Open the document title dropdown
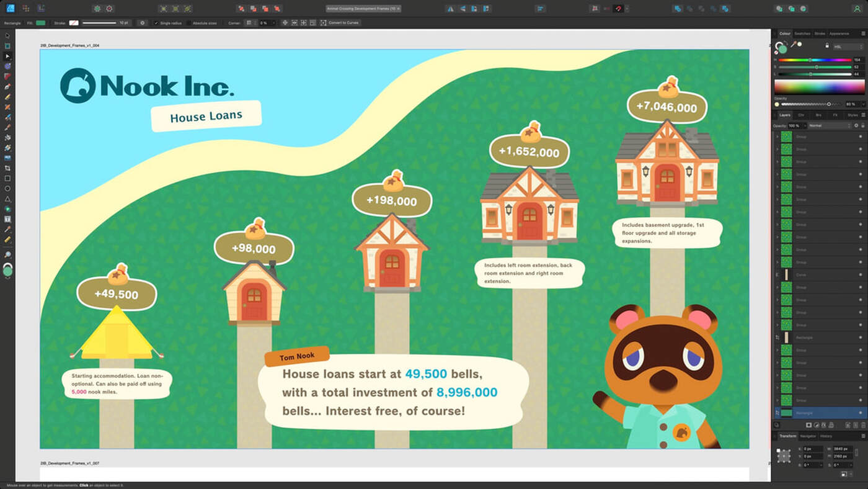Image resolution: width=868 pixels, height=489 pixels. [x=364, y=9]
